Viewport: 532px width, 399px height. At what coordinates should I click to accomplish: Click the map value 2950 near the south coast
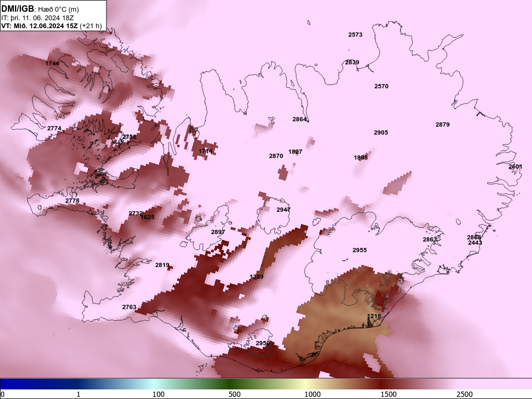263,343
